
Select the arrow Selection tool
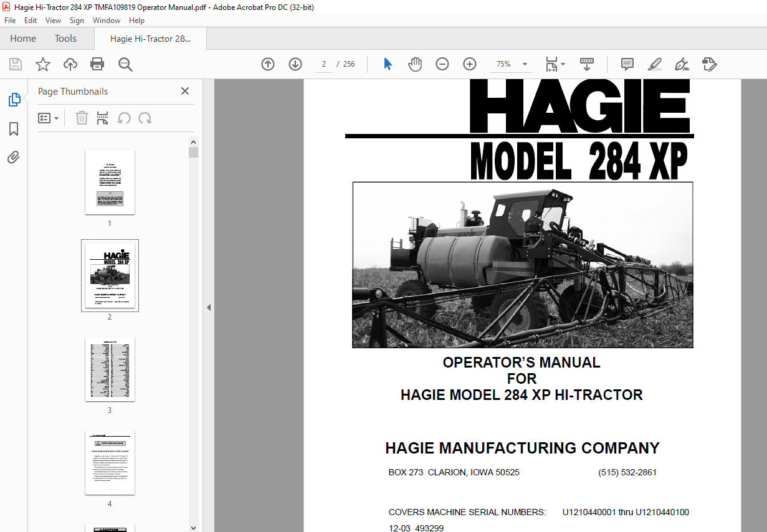tap(388, 64)
